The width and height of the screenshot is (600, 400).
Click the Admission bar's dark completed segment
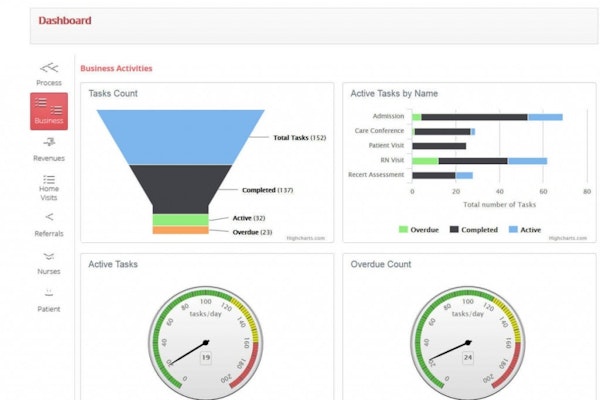[474, 117]
